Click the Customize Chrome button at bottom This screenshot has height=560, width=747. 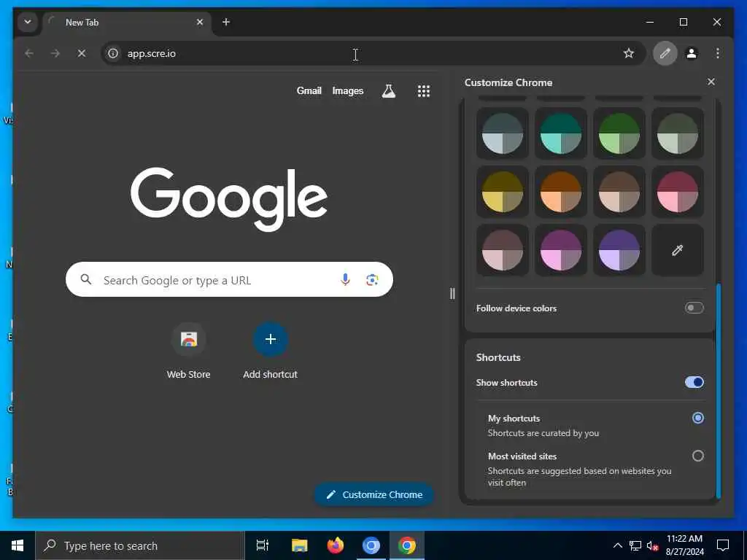tap(374, 495)
